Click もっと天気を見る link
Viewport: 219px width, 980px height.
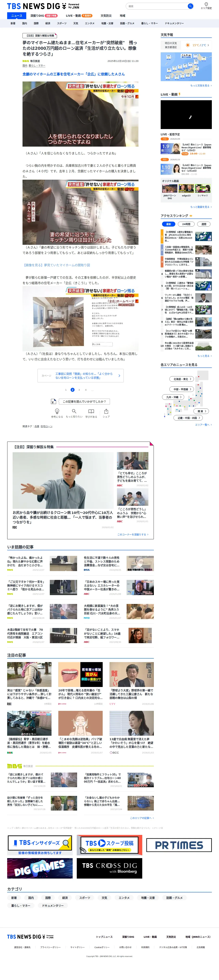[x=201, y=86]
